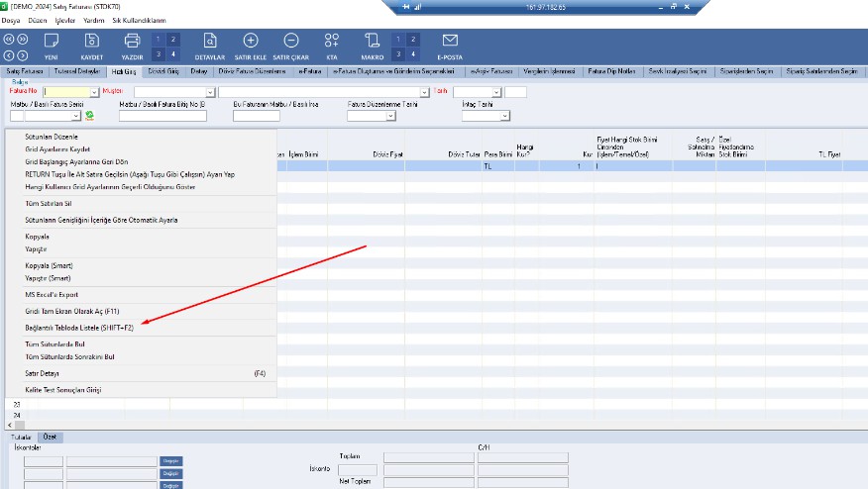Click the YENI new document icon

pyautogui.click(x=52, y=42)
